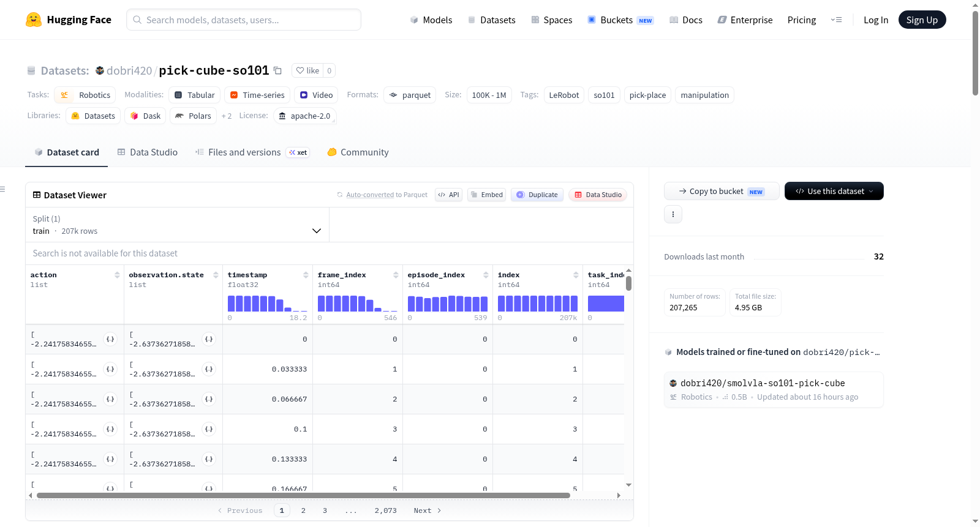Select the Time-series modality tag
980x527 pixels.
click(x=257, y=95)
